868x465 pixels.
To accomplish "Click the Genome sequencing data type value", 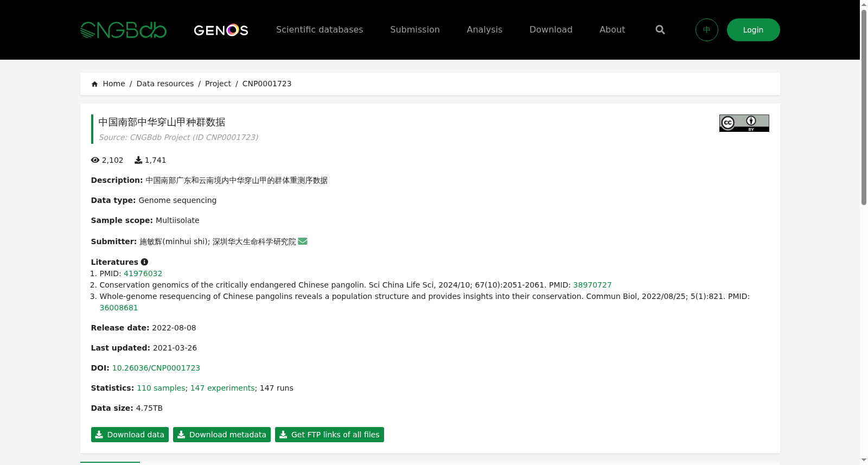I will tap(177, 200).
